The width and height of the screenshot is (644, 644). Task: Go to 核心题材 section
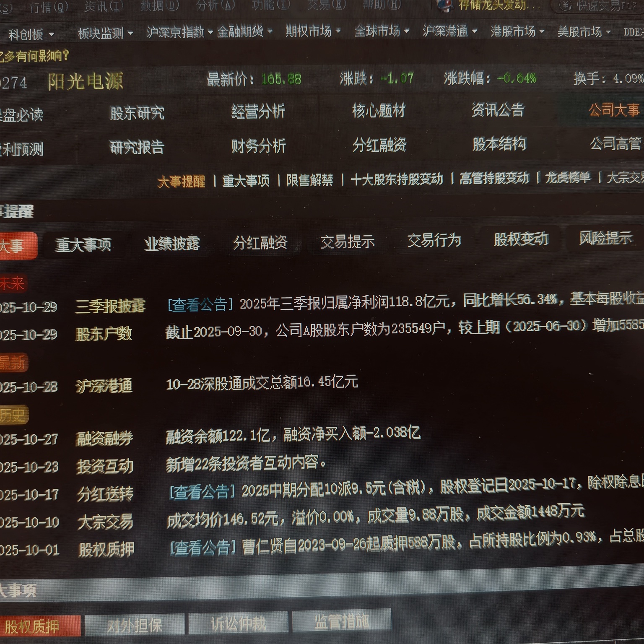pyautogui.click(x=379, y=111)
